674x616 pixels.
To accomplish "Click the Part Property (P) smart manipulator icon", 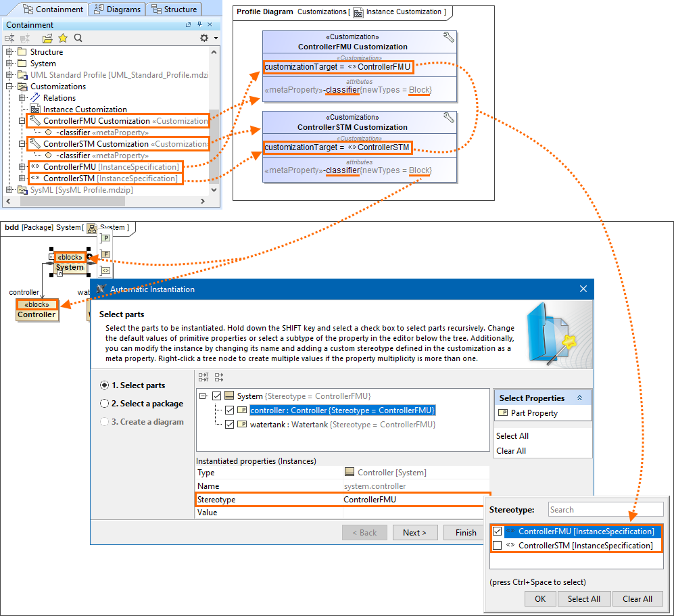I will point(105,238).
